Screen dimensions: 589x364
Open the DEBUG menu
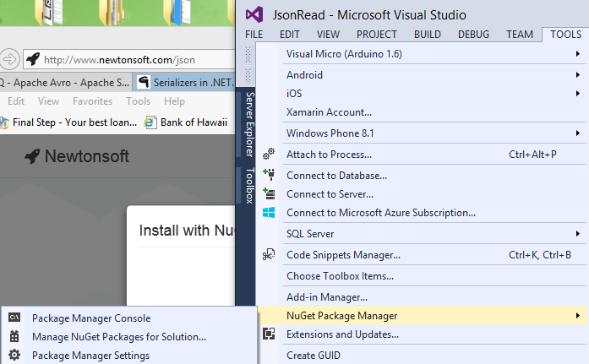pyautogui.click(x=473, y=34)
